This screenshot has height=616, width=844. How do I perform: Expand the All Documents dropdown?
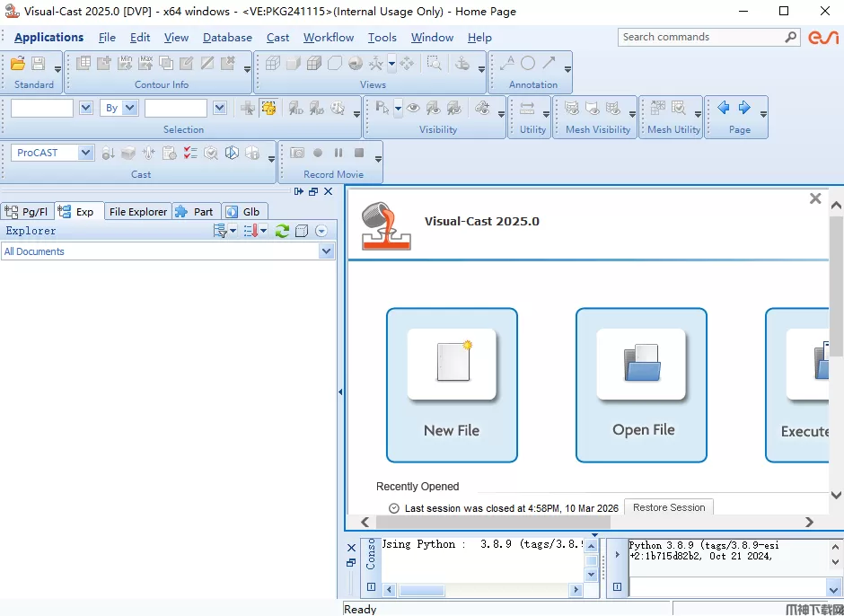326,251
